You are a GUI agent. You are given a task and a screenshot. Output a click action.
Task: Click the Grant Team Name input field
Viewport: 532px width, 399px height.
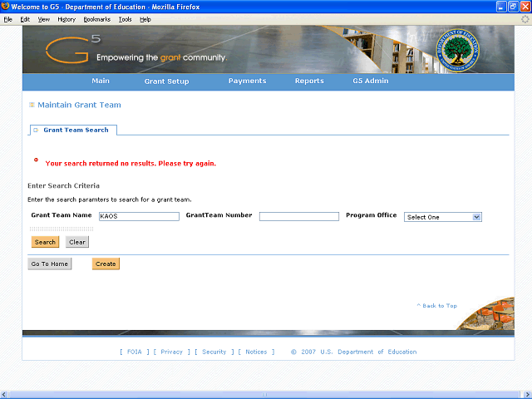click(x=139, y=216)
